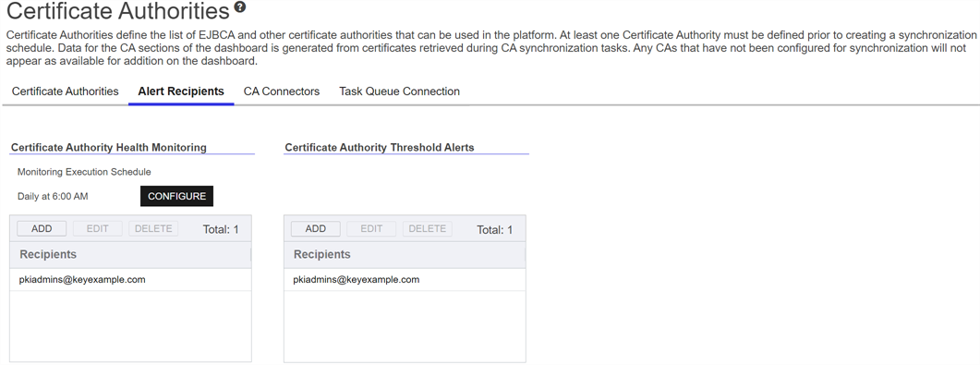The image size is (980, 365).
Task: Click DELETE in Threshold Alerts grid
Action: pyautogui.click(x=427, y=229)
